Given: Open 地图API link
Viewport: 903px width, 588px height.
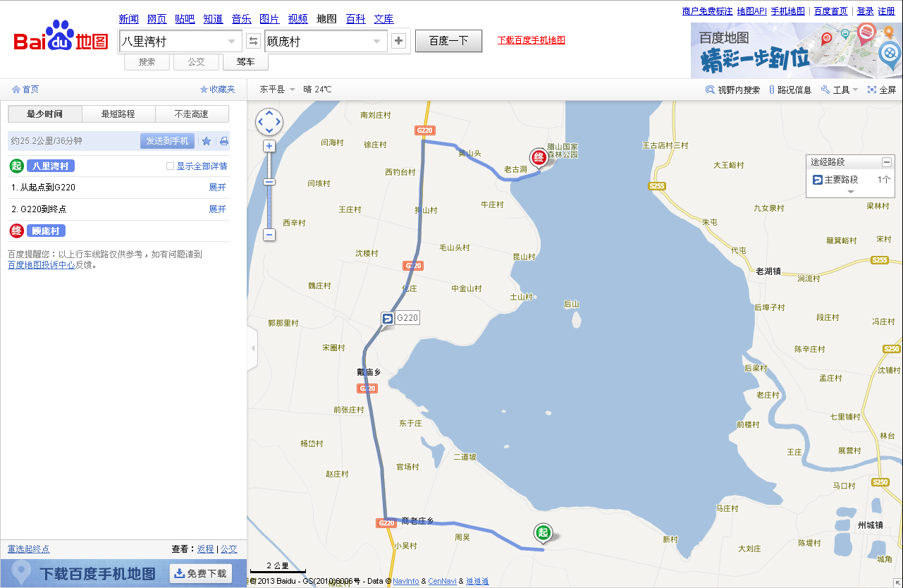Looking at the screenshot, I should tap(751, 11).
